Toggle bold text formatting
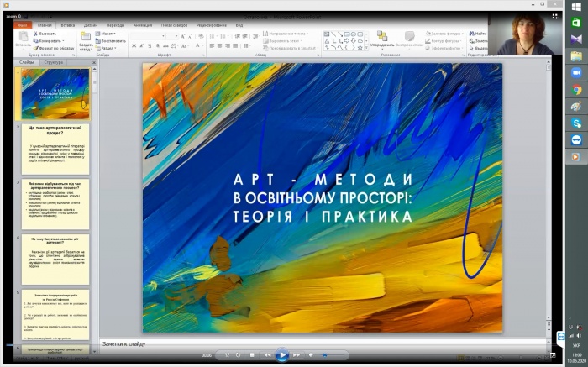588x367 pixels. coord(134,46)
